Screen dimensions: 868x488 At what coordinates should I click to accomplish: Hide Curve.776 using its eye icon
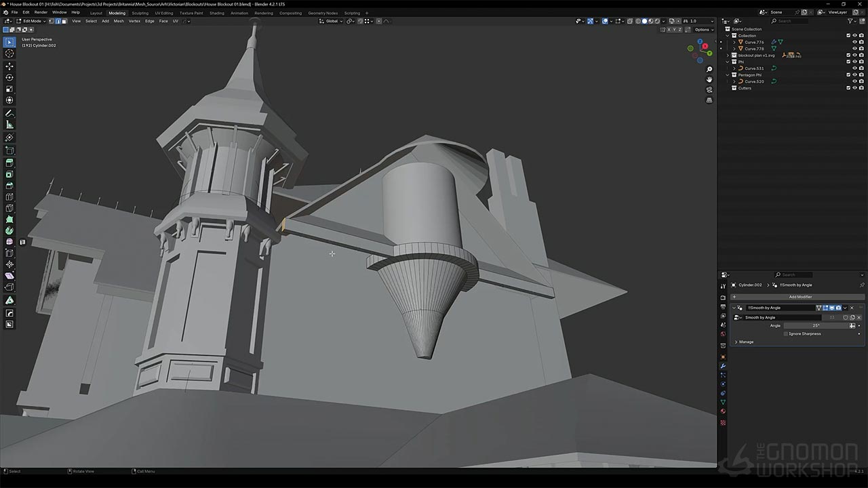(x=854, y=42)
